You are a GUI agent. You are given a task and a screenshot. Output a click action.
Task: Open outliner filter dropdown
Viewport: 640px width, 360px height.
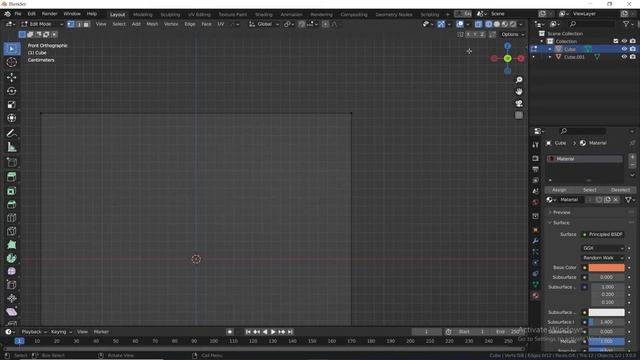[628, 24]
